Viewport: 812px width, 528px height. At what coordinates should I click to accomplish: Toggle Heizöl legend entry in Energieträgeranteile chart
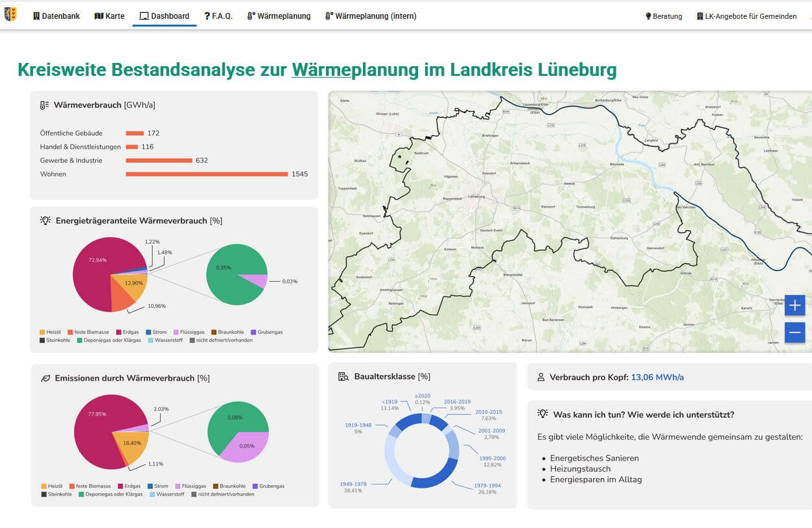click(52, 332)
